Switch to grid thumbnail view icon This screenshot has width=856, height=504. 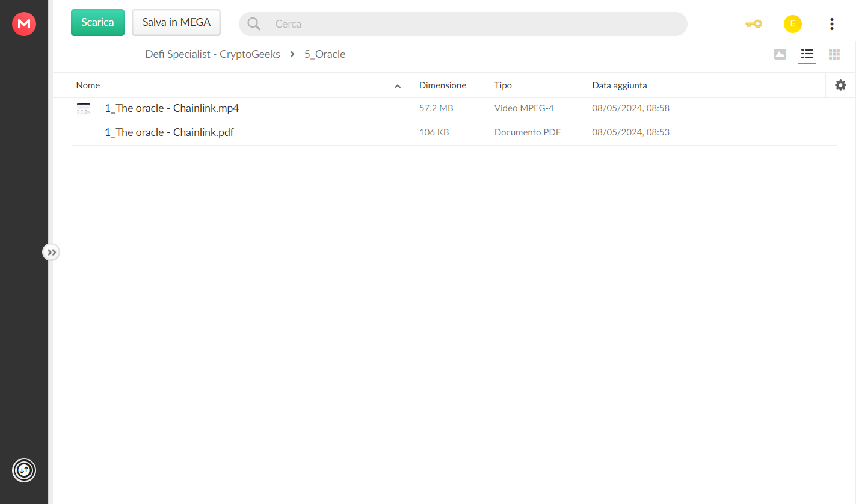834,54
